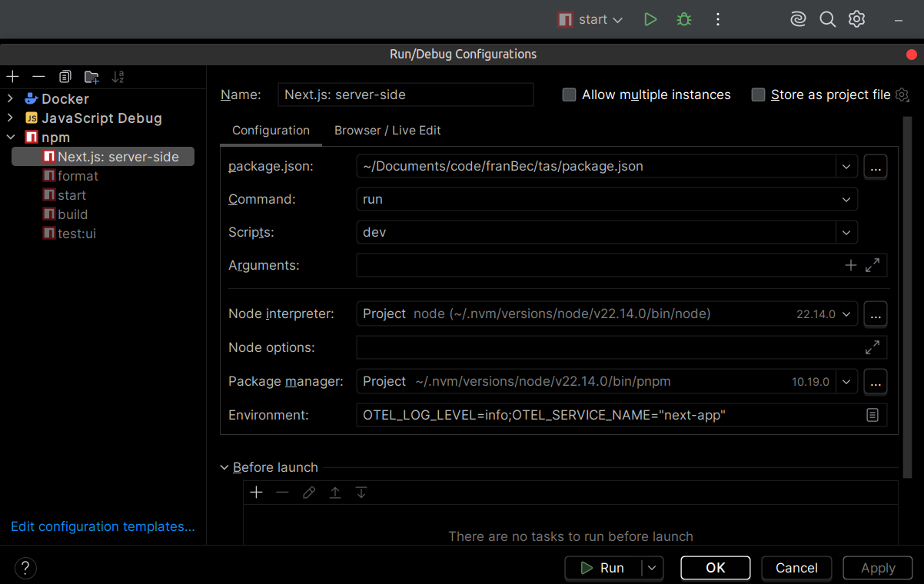Open the Scripts dropdown

[x=846, y=232]
